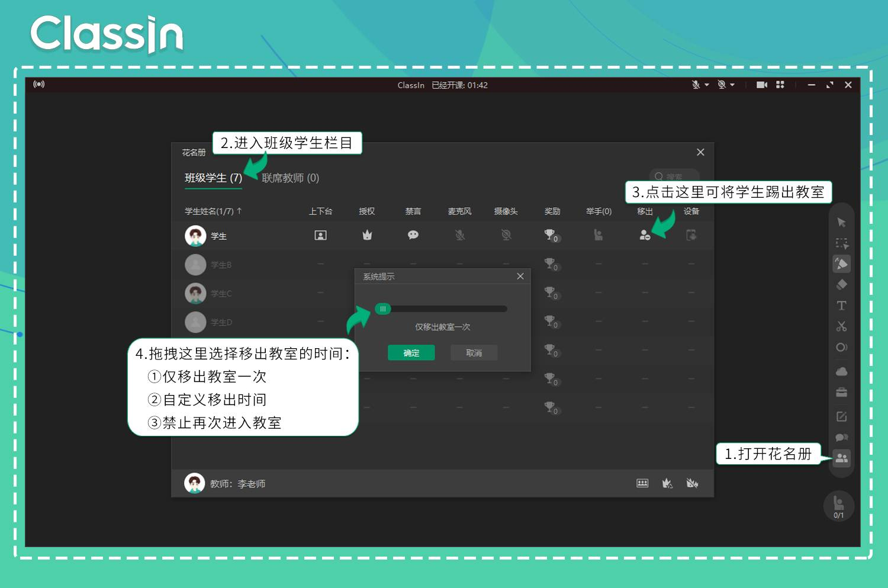Open the notes edit tool
Image resolution: width=888 pixels, height=588 pixels.
841,416
